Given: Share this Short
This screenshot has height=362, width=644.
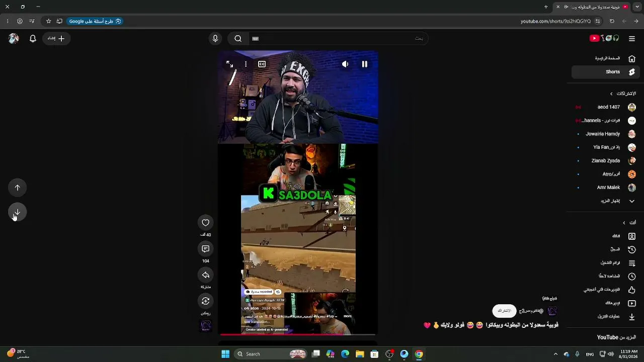Looking at the screenshot, I should click(206, 275).
